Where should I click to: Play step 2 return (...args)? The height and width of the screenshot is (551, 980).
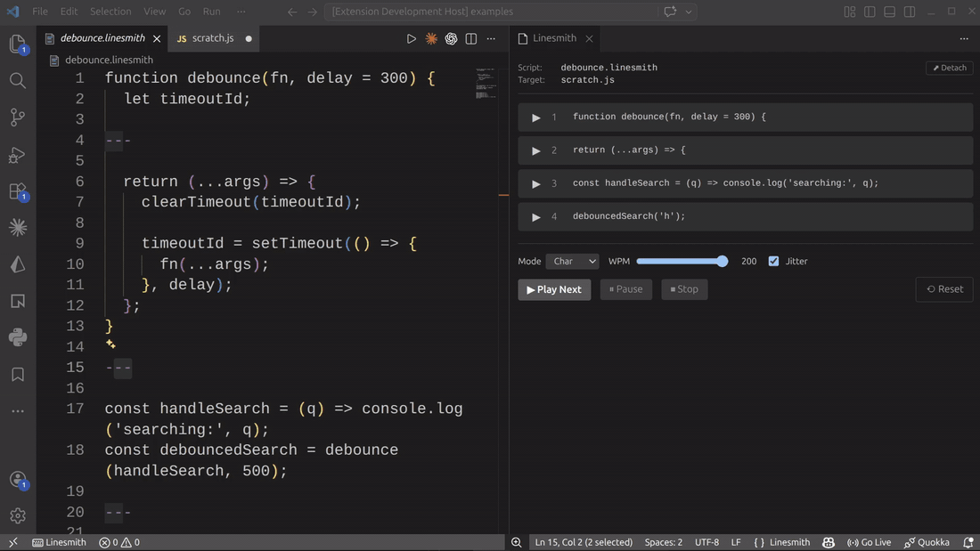click(535, 150)
